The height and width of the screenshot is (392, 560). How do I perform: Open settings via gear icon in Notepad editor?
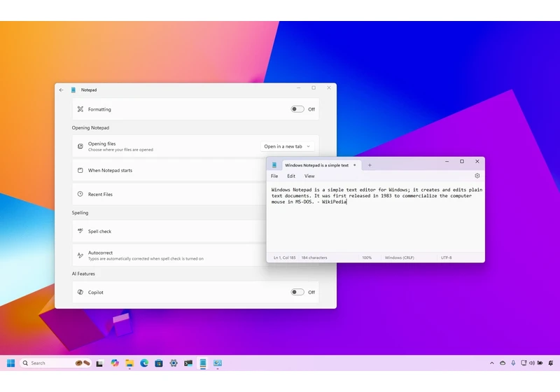pyautogui.click(x=477, y=176)
